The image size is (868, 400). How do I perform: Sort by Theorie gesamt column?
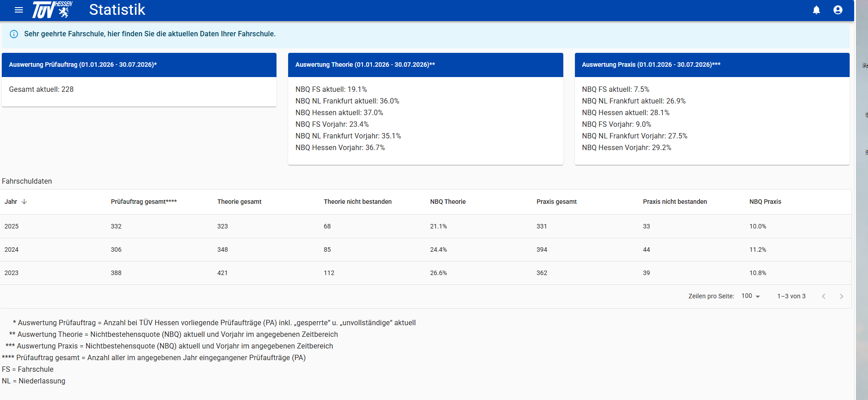239,202
